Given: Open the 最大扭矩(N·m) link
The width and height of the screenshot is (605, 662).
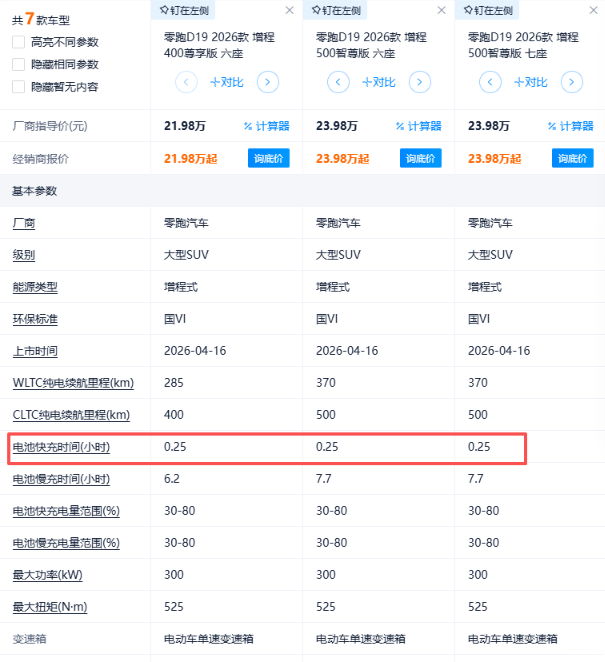Looking at the screenshot, I should click(x=50, y=607).
